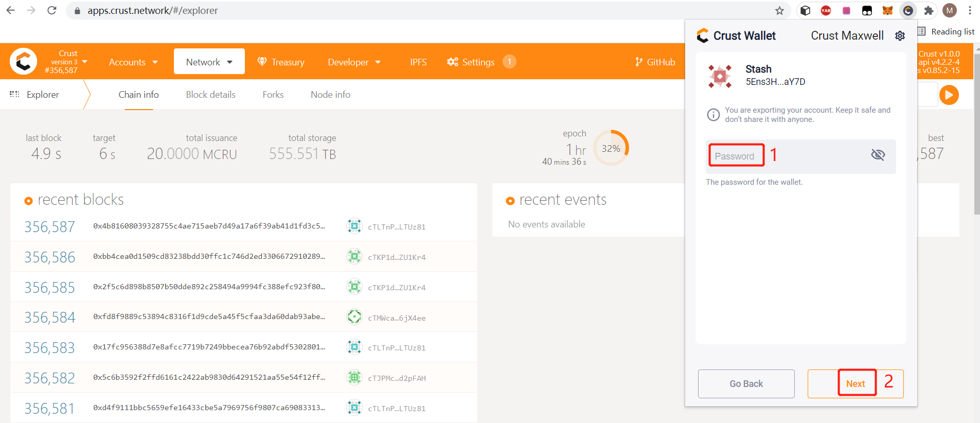Open Crust Wallet settings gear
Screen dimensions: 980x423
[900, 36]
